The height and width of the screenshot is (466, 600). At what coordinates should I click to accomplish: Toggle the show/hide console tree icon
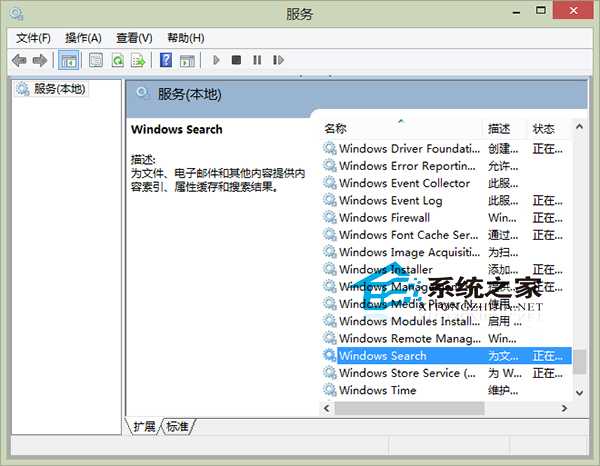tap(69, 60)
